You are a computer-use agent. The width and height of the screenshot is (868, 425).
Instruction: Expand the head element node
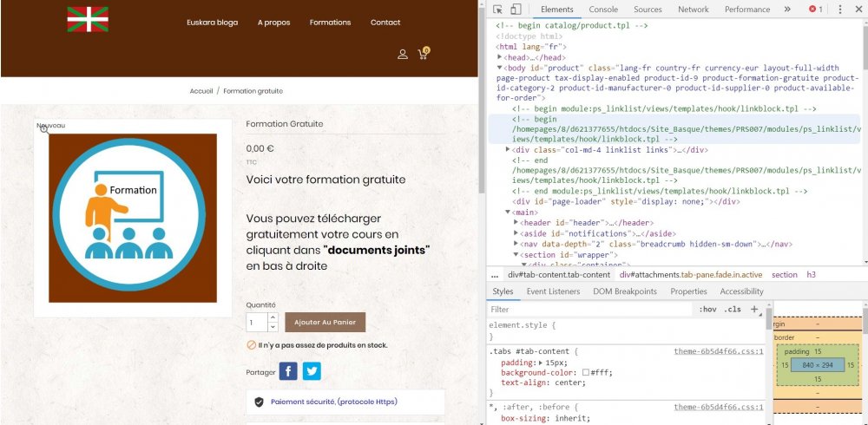tap(499, 57)
